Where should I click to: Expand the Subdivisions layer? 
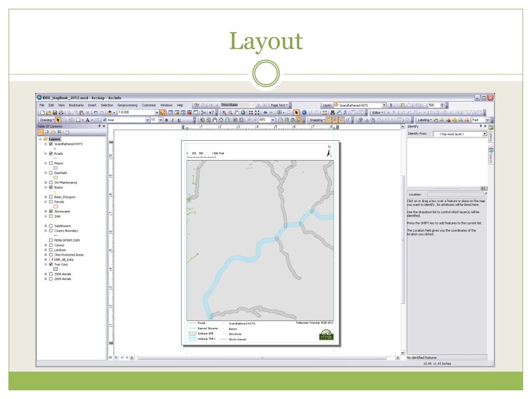[x=46, y=226]
